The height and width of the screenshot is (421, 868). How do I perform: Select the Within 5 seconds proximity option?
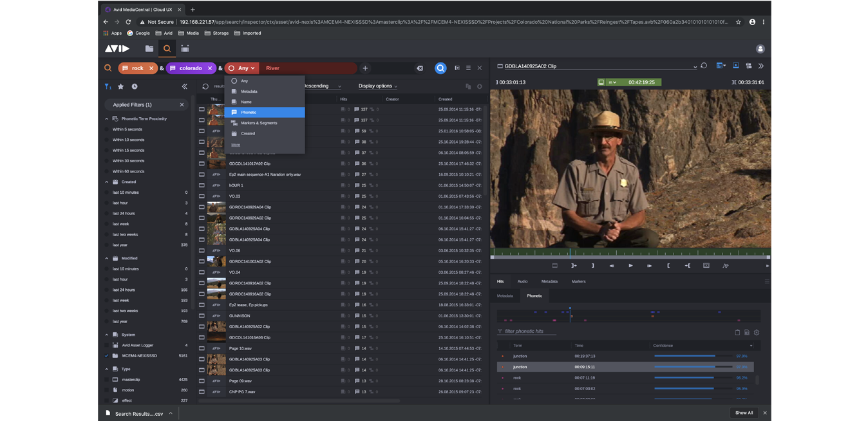pos(127,129)
